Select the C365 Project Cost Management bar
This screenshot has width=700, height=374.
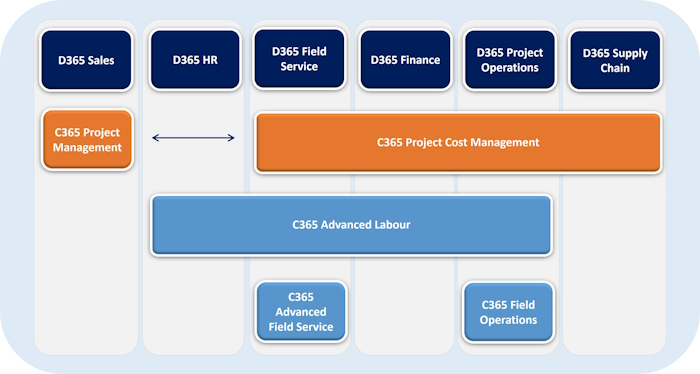click(x=458, y=142)
